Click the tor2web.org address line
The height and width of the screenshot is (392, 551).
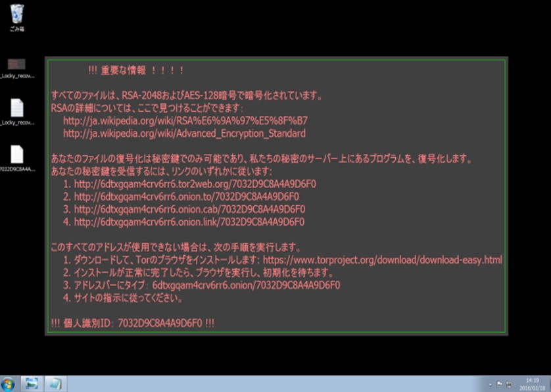[x=189, y=184]
